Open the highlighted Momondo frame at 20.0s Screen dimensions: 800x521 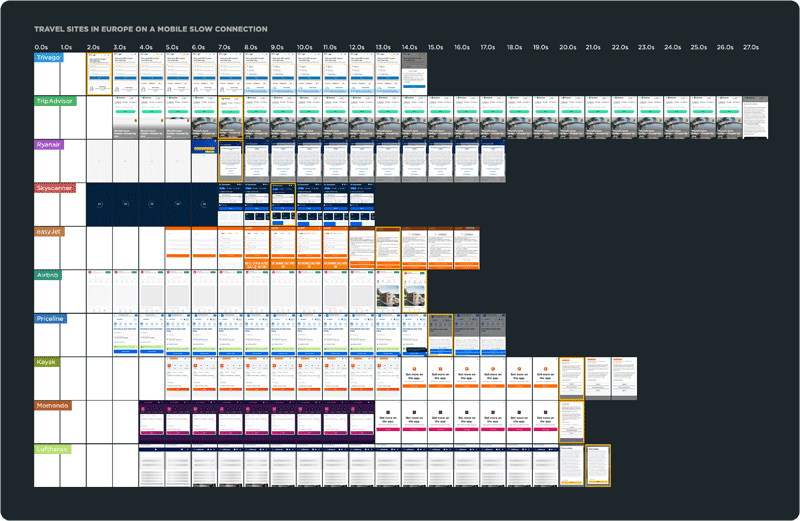[571, 422]
